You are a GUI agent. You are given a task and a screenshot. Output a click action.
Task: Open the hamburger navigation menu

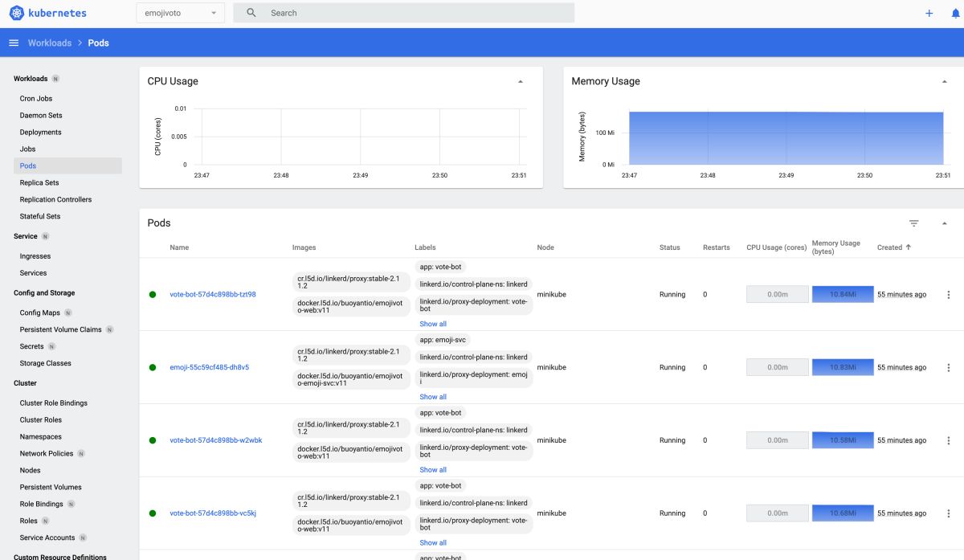tap(14, 43)
